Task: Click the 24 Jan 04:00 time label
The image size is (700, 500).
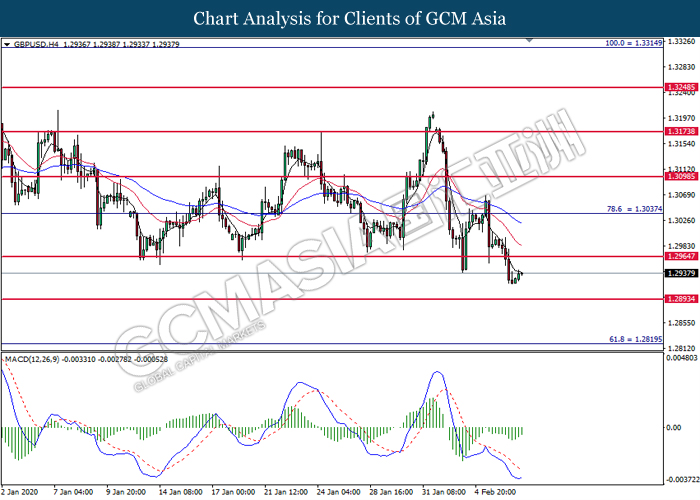Action: pos(339,492)
